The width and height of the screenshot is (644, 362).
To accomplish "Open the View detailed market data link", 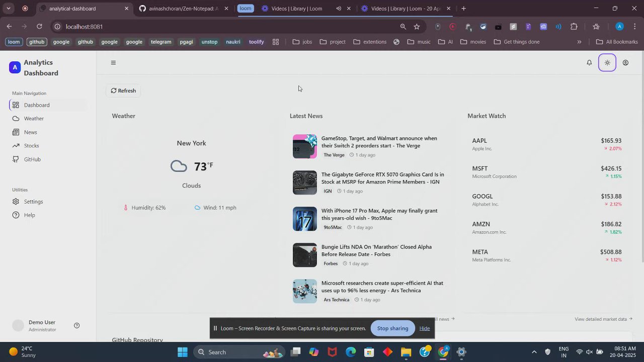I will [x=603, y=319].
